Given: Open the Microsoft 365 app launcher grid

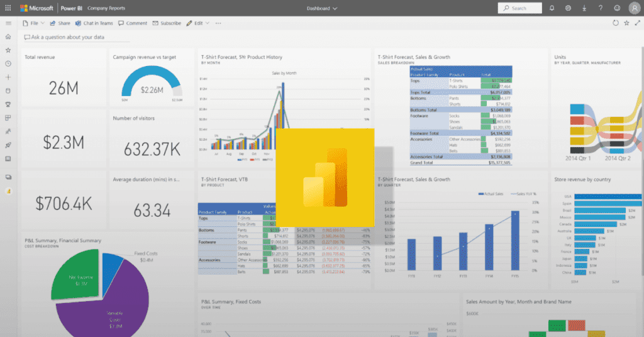Looking at the screenshot, I should pyautogui.click(x=8, y=8).
